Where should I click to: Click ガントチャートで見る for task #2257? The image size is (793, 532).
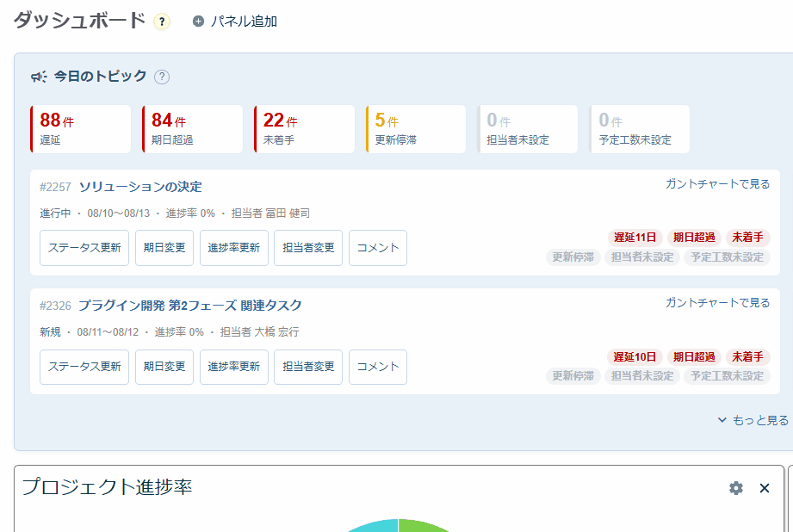click(717, 183)
